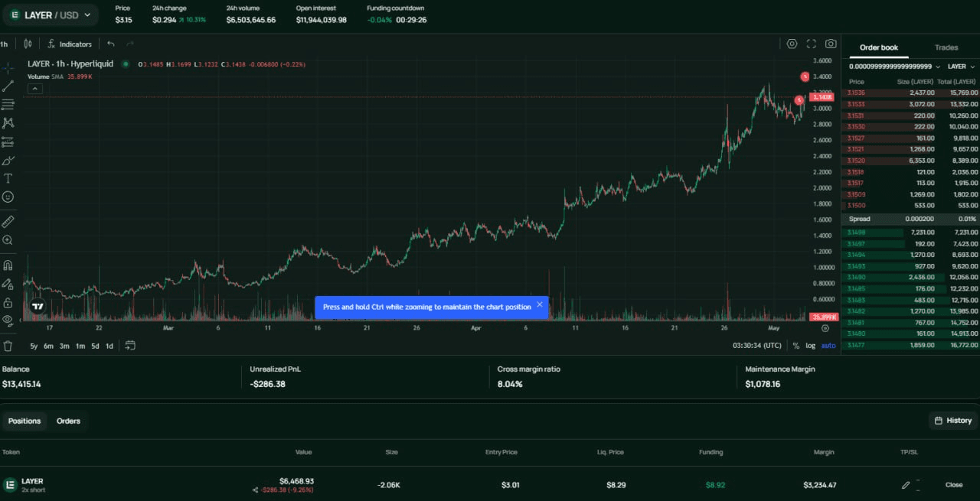Image resolution: width=980 pixels, height=501 pixels.
Task: Select the brush drawing tool
Action: pos(8,160)
